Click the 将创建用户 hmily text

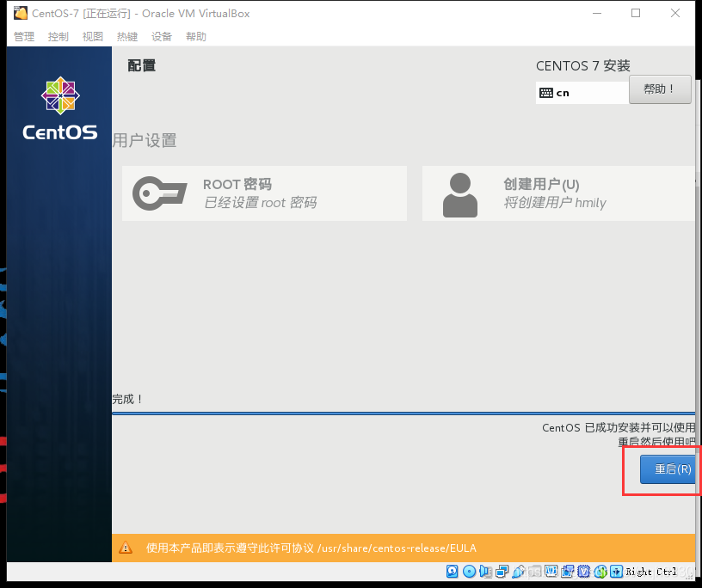(x=555, y=203)
